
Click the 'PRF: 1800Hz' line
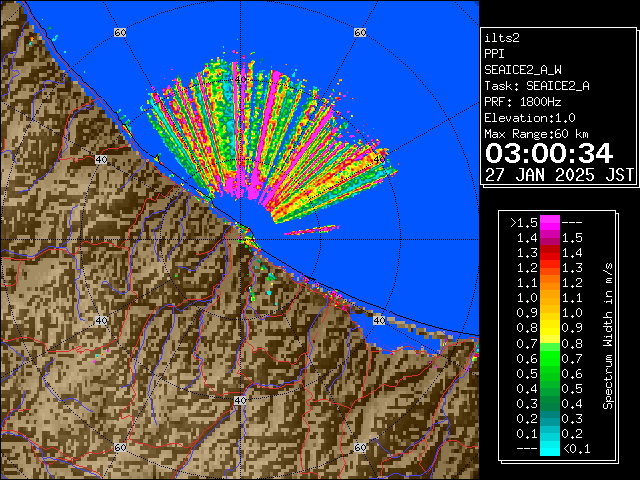click(523, 102)
